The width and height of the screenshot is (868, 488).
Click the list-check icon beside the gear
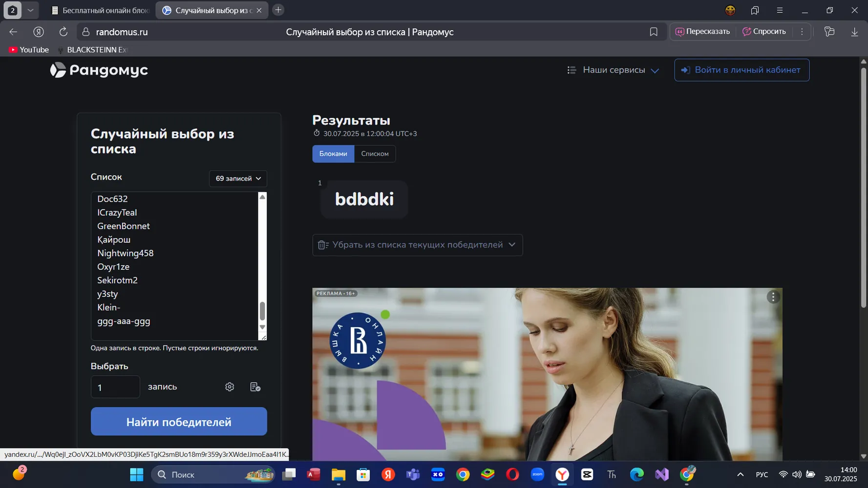tap(255, 386)
